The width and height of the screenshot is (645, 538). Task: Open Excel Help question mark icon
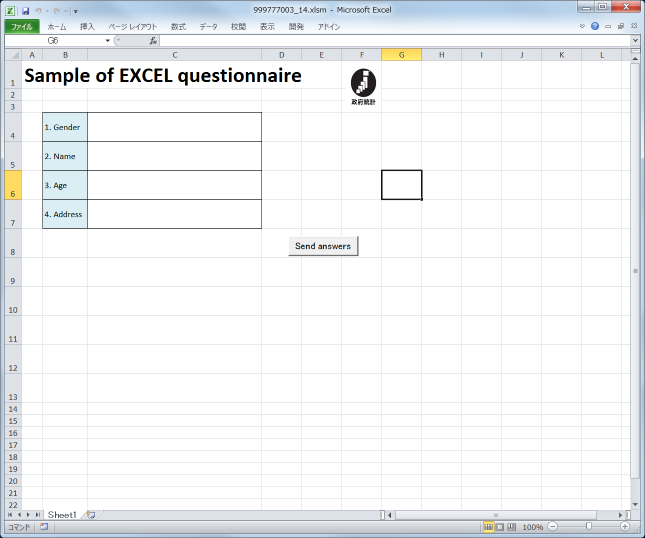click(x=595, y=26)
